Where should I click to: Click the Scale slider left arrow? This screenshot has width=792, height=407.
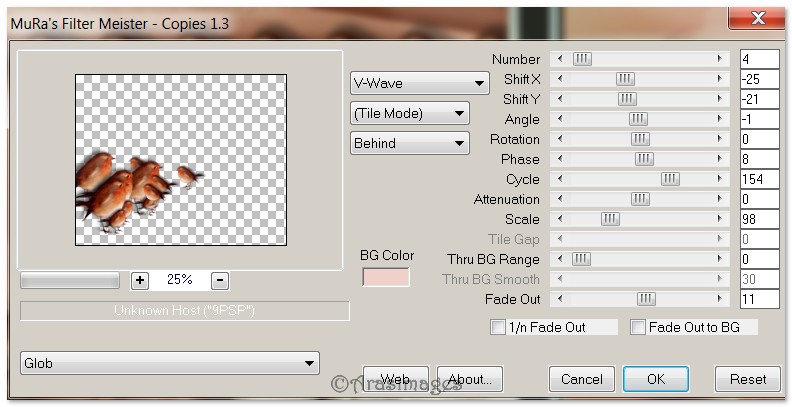click(558, 219)
